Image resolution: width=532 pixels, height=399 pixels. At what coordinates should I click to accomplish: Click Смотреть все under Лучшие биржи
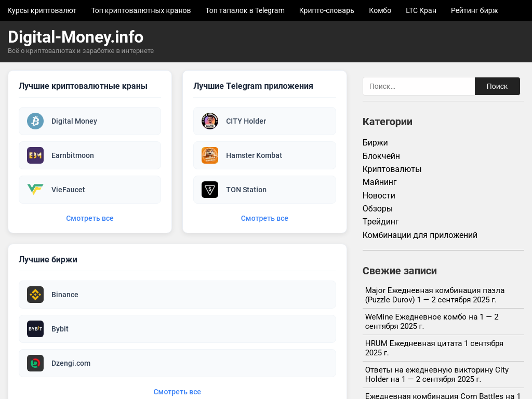click(177, 392)
